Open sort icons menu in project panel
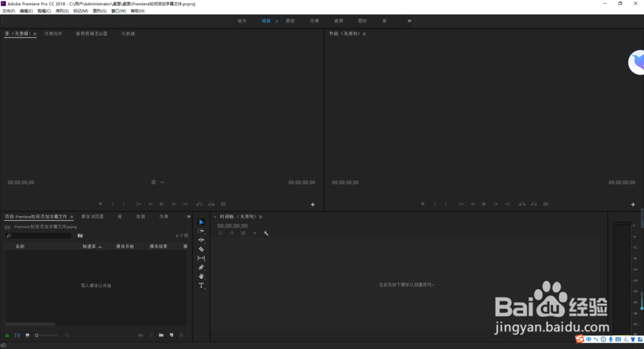644x349 pixels. tap(67, 335)
